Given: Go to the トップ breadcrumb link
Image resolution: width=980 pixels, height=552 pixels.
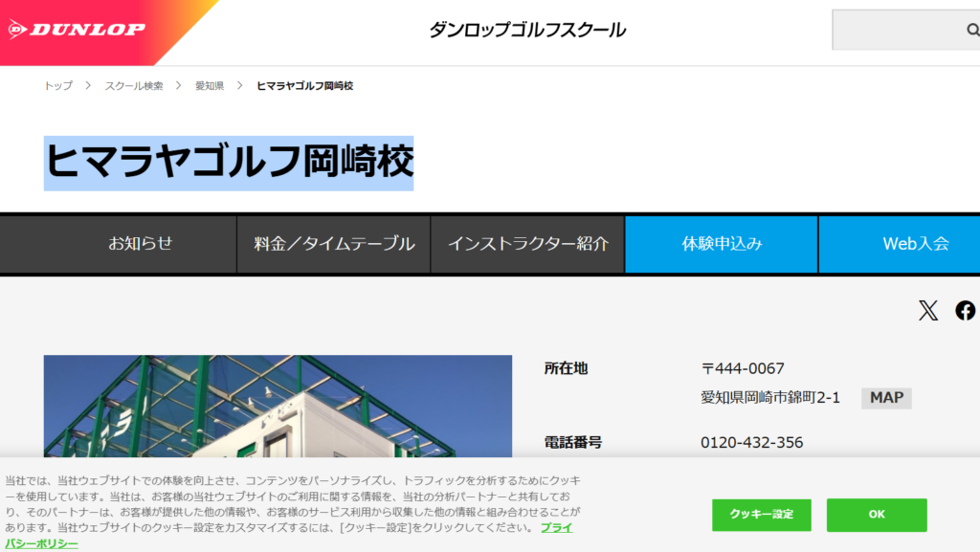Looking at the screenshot, I should click(57, 86).
